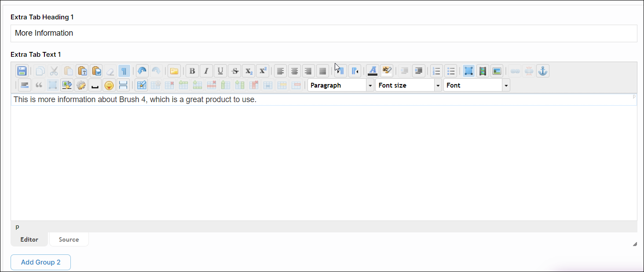Image resolution: width=644 pixels, height=272 pixels.
Task: Open the anchor insertion tool
Action: (x=542, y=70)
